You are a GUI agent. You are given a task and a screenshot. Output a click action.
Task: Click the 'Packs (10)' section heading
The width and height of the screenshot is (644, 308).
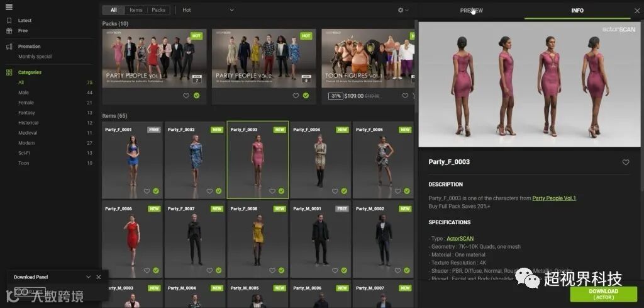click(116, 24)
